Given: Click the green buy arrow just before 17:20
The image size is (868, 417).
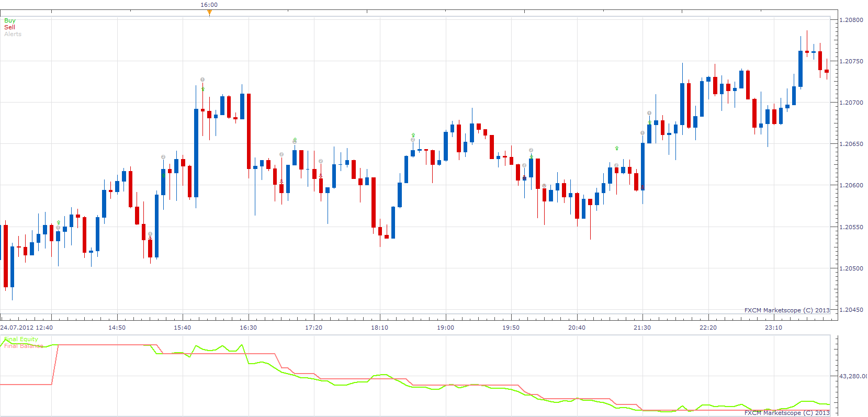Looking at the screenshot, I should 295,140.
